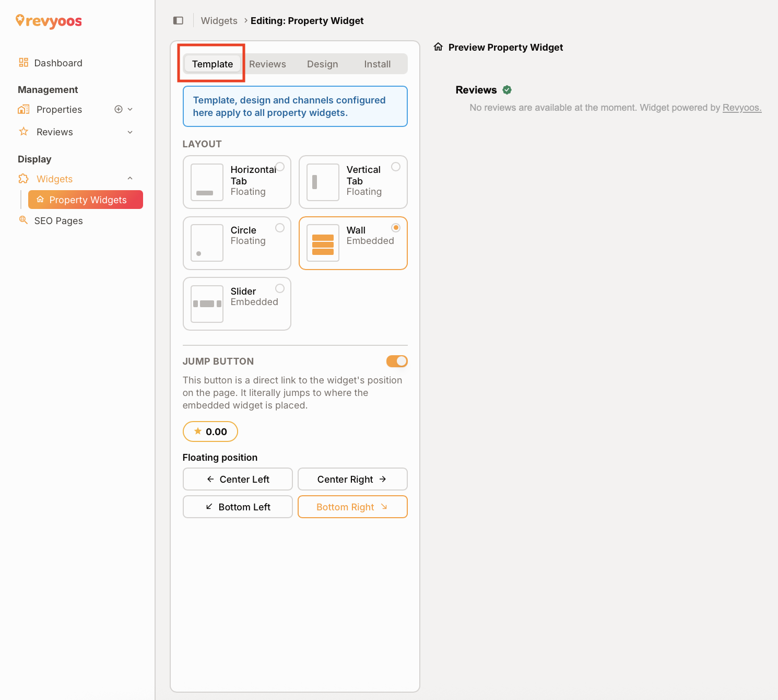
Task: Click the Slider layout thumbnail
Action: (207, 304)
